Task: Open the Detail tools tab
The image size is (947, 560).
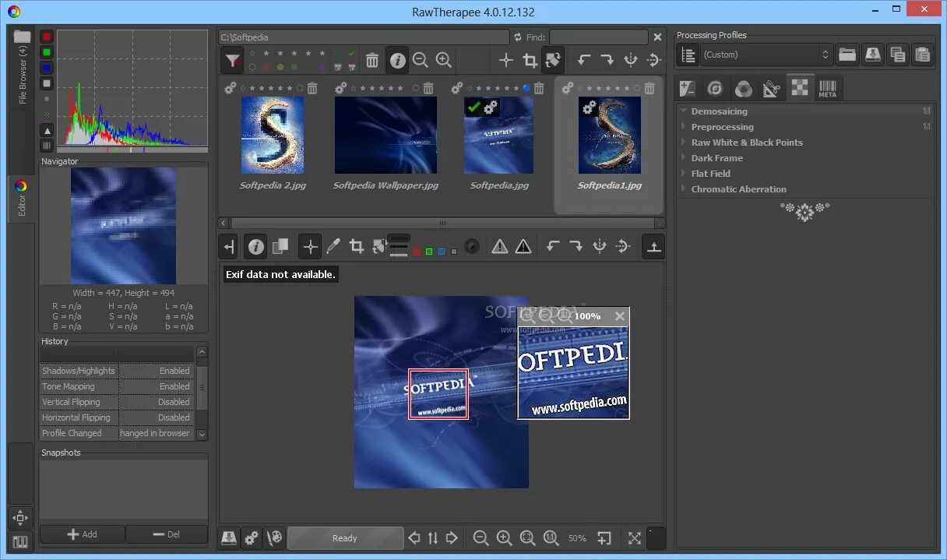Action: [x=715, y=89]
